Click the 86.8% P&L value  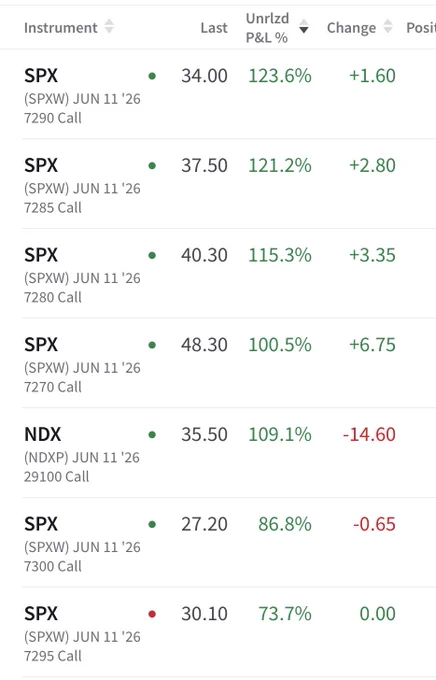click(x=285, y=524)
